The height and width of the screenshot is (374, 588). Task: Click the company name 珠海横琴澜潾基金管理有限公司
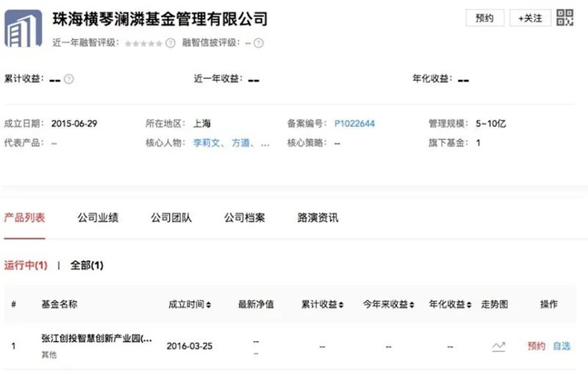(x=160, y=19)
